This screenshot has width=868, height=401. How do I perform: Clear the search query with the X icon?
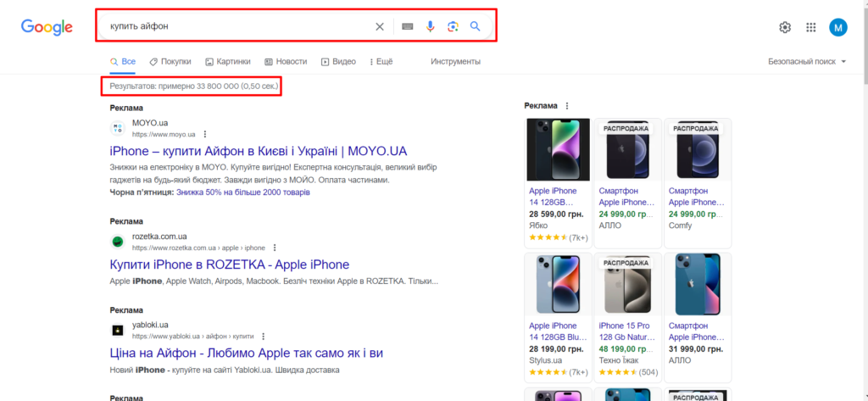(380, 26)
